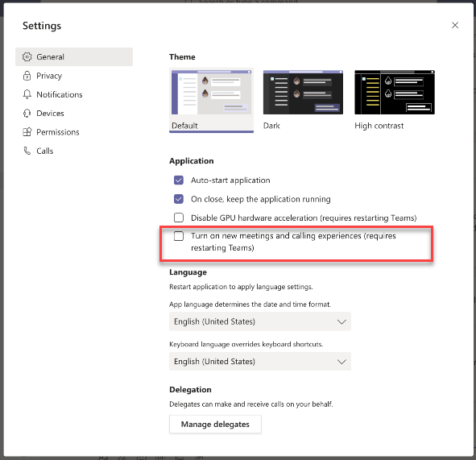Click the 'Auto-start application' label text
This screenshot has width=476, height=460.
tap(230, 180)
